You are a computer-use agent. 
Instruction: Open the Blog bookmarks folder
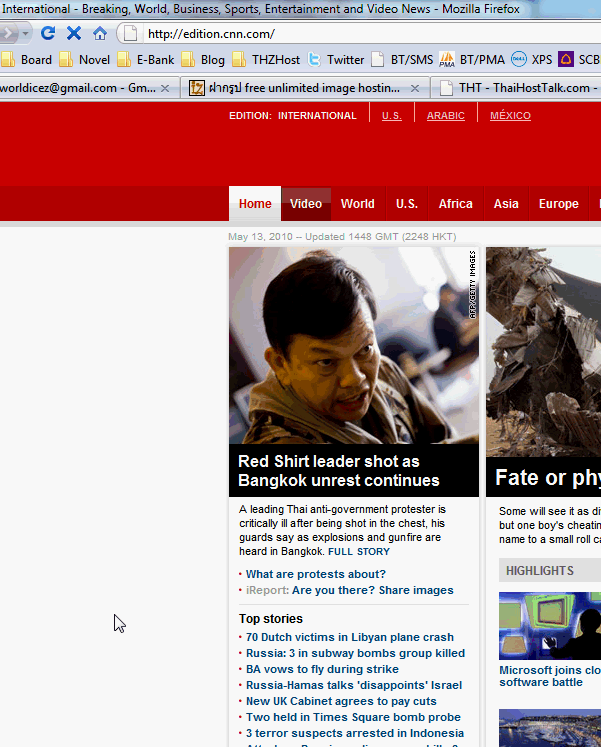coord(202,60)
